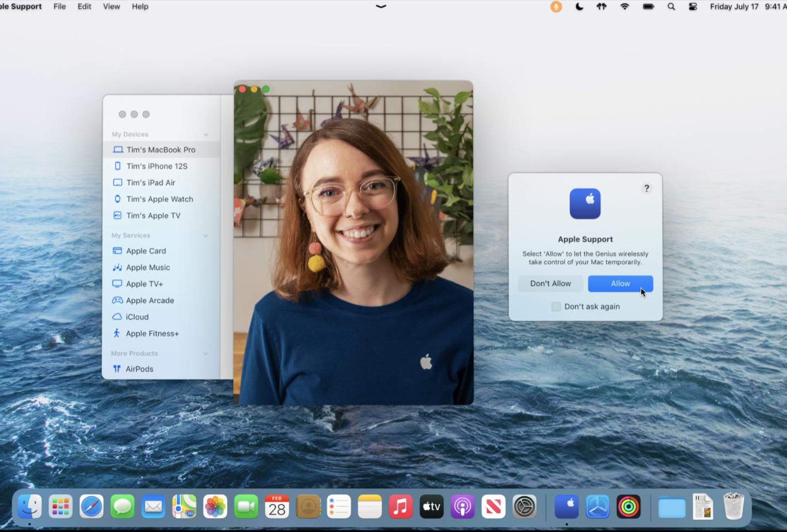Check the Don't ask again checkbox

(x=556, y=307)
